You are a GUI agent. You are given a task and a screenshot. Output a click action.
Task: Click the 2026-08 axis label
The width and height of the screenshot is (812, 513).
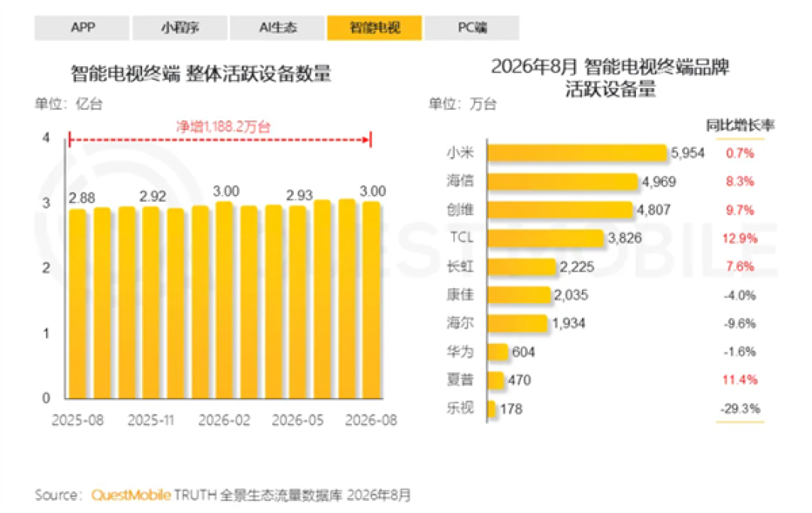click(x=371, y=420)
